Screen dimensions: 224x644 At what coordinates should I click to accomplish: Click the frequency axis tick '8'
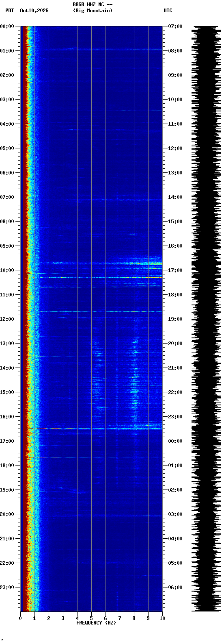[x=134, y=618]
